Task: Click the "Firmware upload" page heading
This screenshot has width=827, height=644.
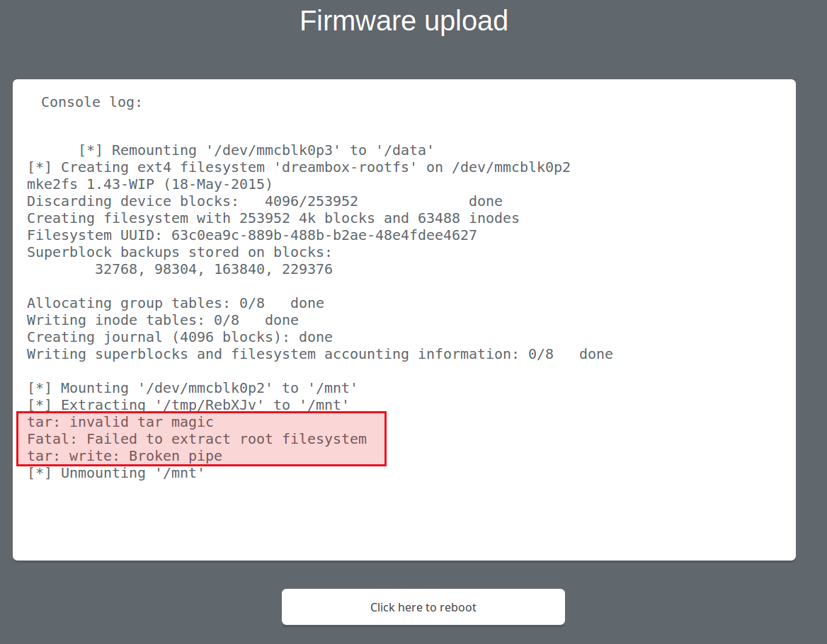Action: tap(404, 21)
